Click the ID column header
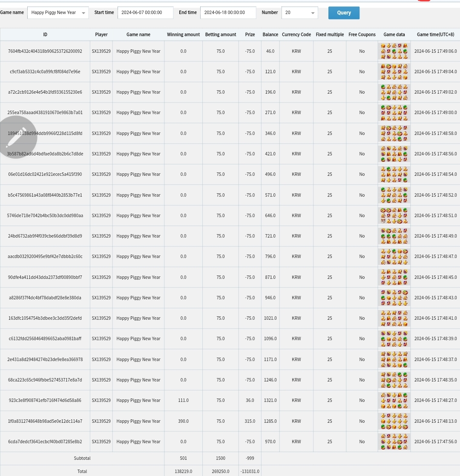The width and height of the screenshot is (460, 476). pos(45,34)
